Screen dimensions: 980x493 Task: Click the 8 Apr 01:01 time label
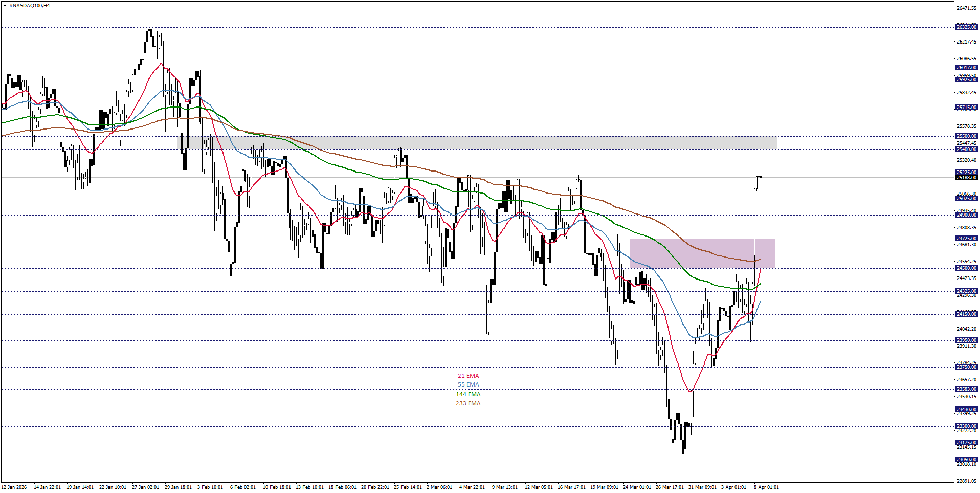pos(767,487)
